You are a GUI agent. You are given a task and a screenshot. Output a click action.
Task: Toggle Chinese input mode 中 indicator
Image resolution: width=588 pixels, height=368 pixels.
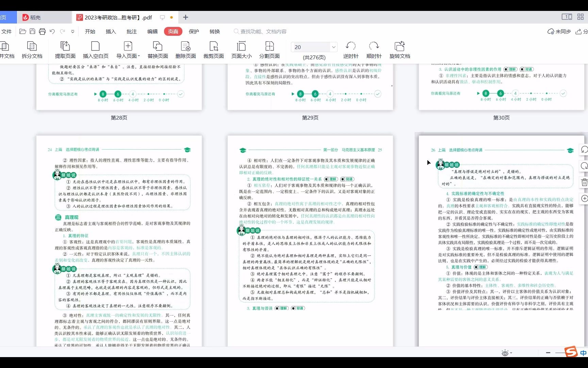(583, 353)
